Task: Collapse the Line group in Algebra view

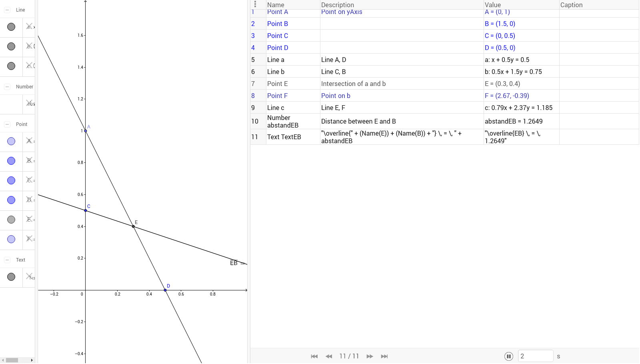Action: click(7, 10)
